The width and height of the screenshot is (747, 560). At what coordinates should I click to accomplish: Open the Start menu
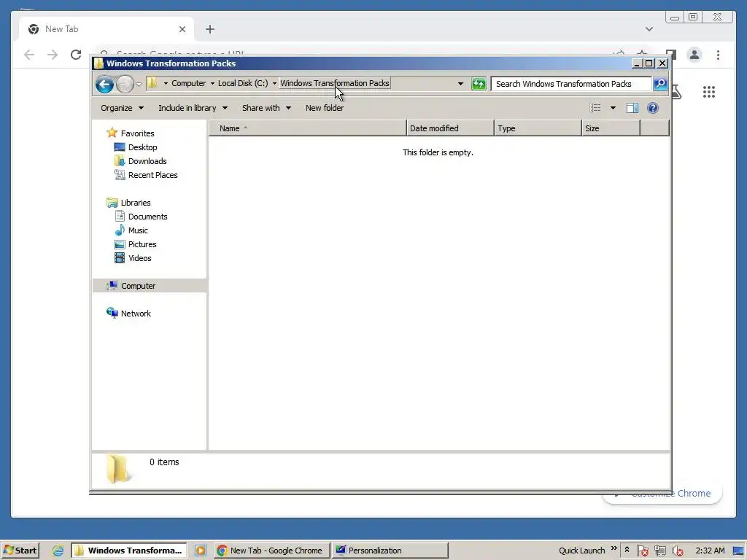(x=20, y=551)
